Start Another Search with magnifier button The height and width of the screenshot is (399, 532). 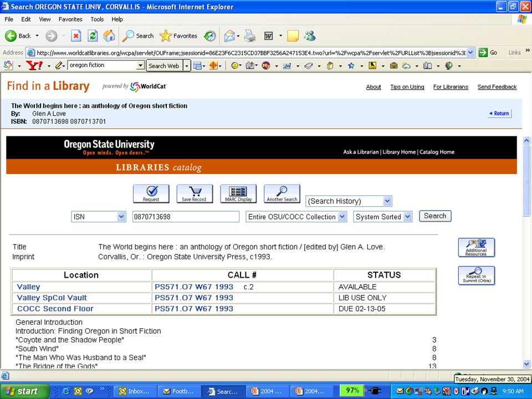click(282, 194)
